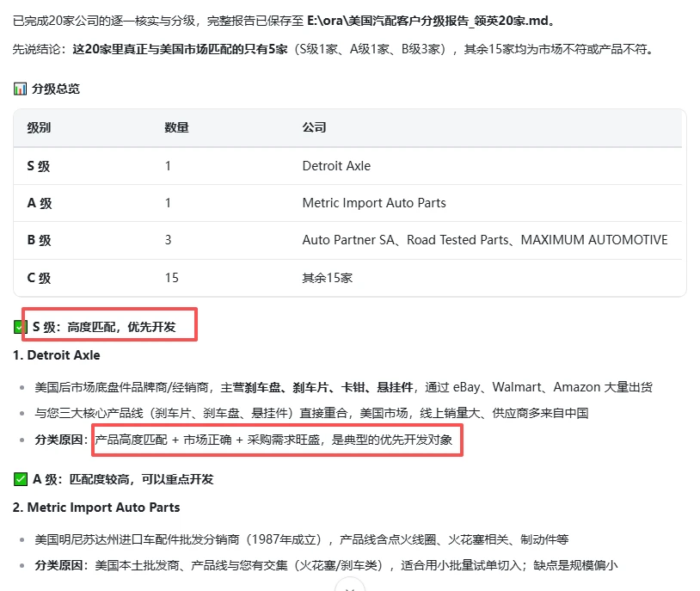Image resolution: width=700 pixels, height=591 pixels.
Task: Click the 分级总览 section heading
Action: tap(55, 89)
